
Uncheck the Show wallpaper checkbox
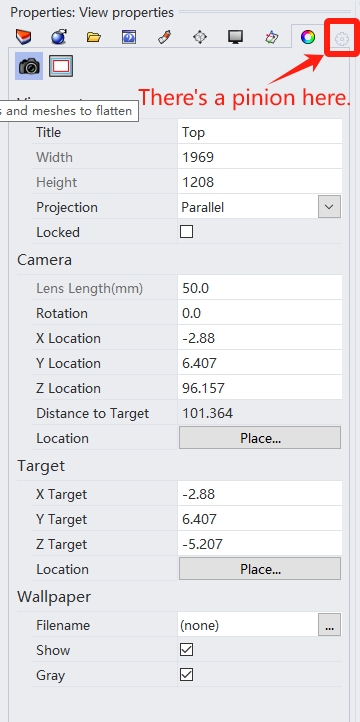(x=186, y=650)
